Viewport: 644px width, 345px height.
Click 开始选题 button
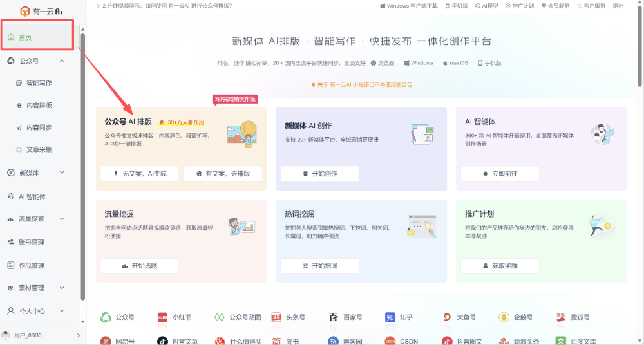(140, 266)
